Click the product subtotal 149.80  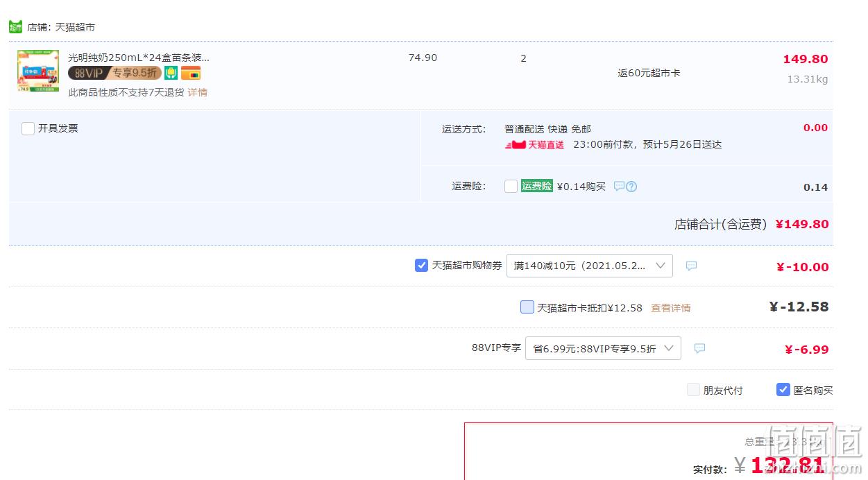coord(806,59)
